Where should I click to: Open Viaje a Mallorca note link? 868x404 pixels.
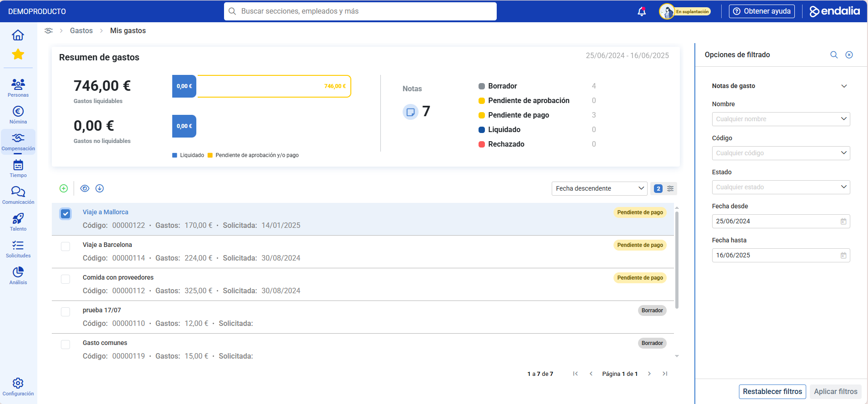[105, 212]
